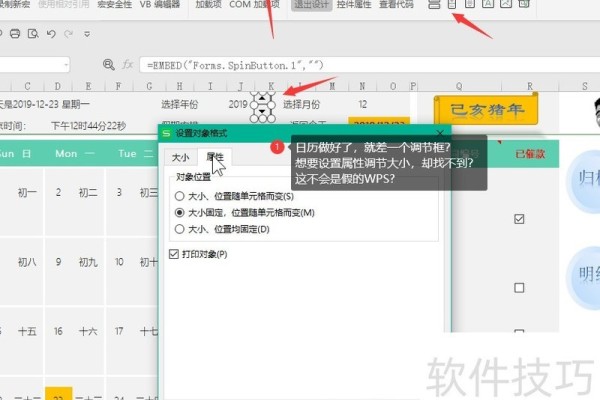
Task: Click calendar date 10 cell
Action: pos(119,262)
